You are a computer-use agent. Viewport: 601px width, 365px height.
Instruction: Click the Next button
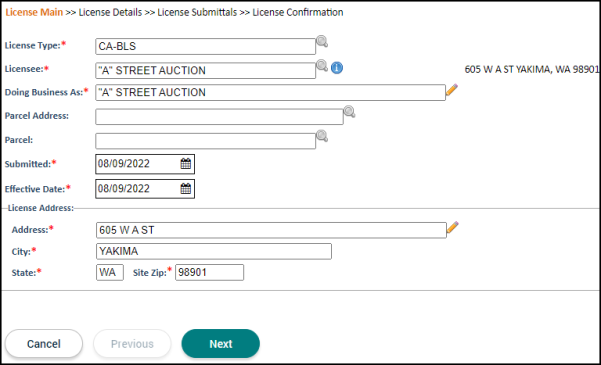(221, 344)
